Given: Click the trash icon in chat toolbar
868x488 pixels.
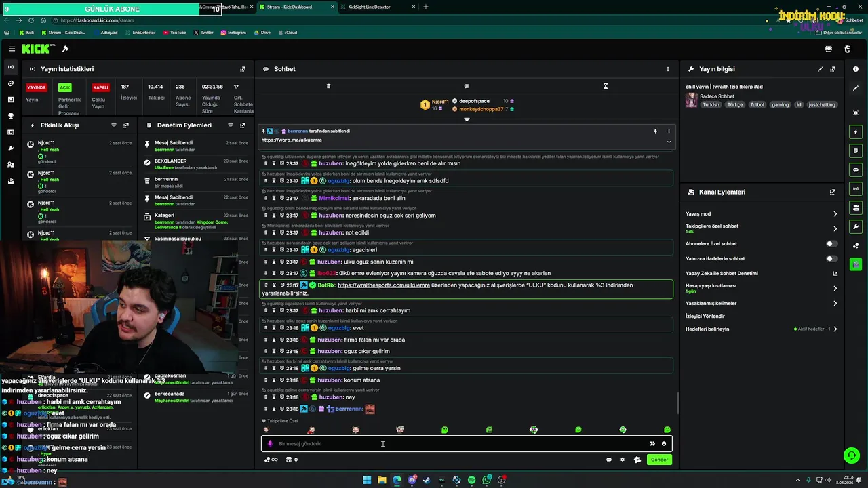Looking at the screenshot, I should click(328, 86).
